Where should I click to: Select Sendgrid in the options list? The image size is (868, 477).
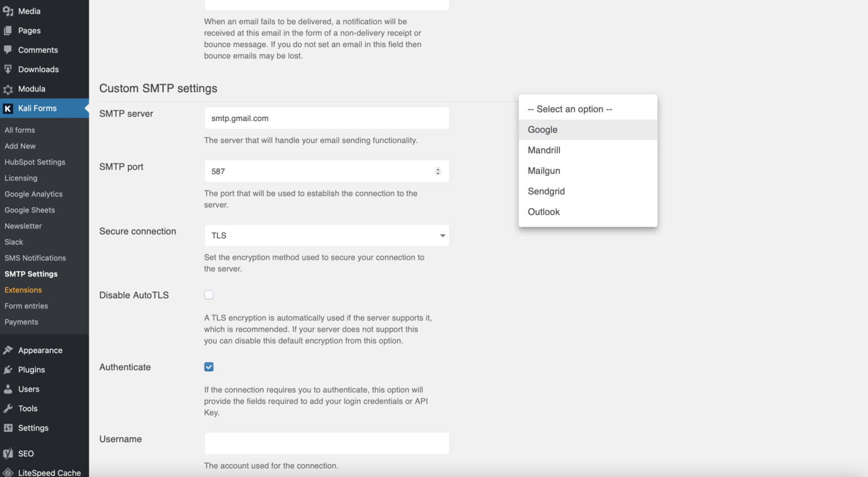tap(588, 191)
